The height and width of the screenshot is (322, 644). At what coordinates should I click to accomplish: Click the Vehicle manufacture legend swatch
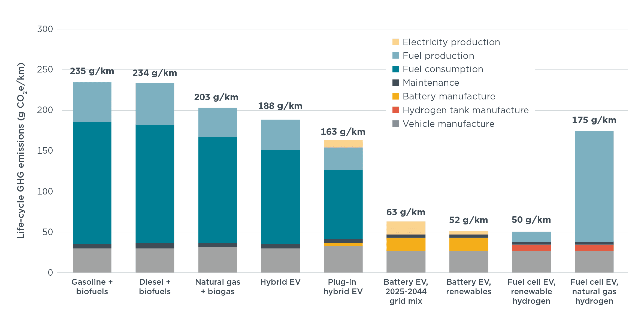395,124
